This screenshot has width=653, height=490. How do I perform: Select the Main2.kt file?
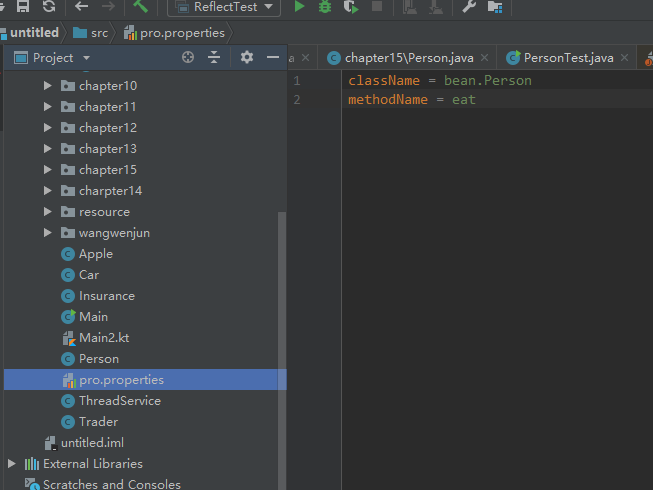pos(104,338)
